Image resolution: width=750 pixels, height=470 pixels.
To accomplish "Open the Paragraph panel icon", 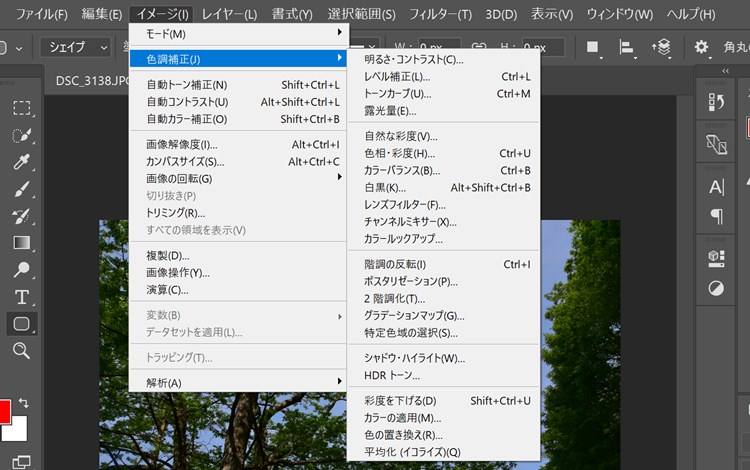I will 716,216.
